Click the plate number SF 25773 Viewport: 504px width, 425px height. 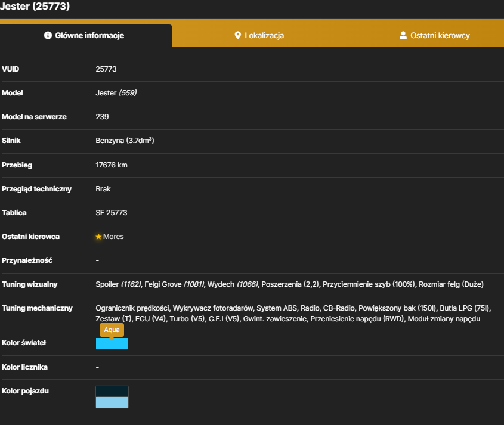(x=111, y=213)
